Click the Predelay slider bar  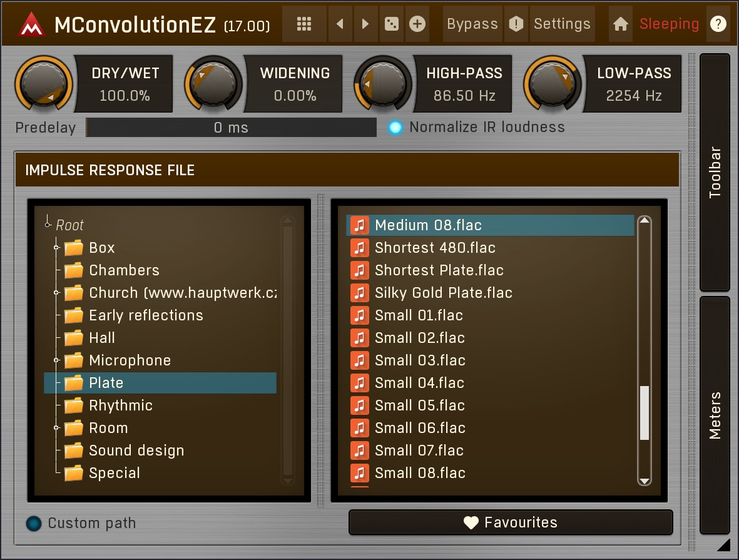pyautogui.click(x=231, y=128)
